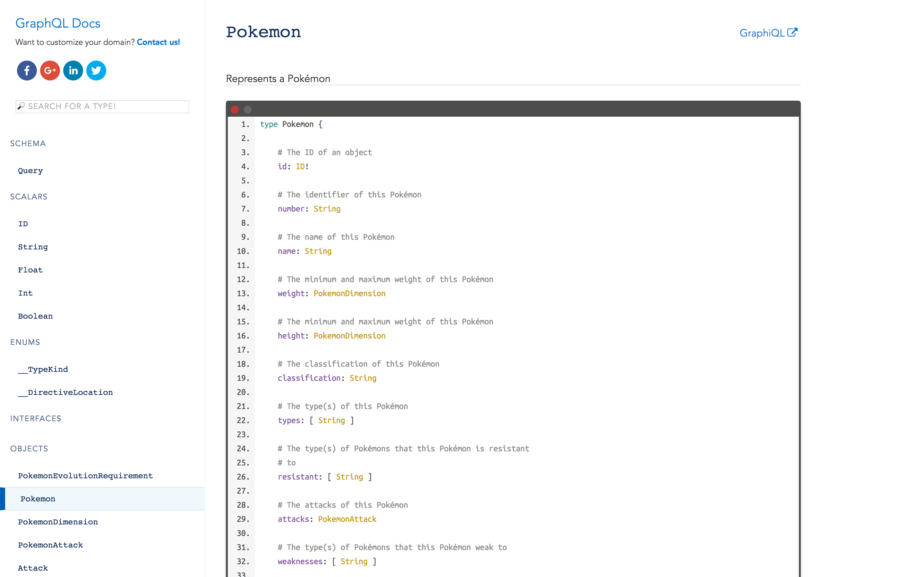
Task: Open PokemonDimension object in sidebar
Action: point(58,522)
